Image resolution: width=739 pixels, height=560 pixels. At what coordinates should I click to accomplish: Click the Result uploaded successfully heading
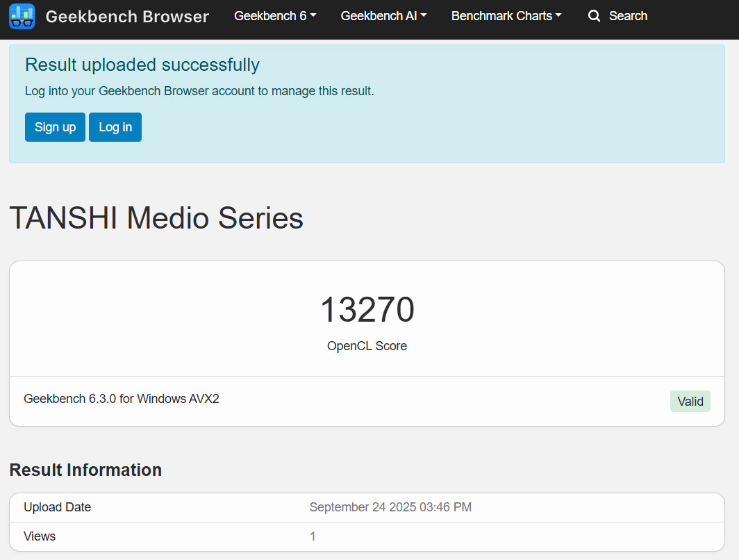[142, 65]
